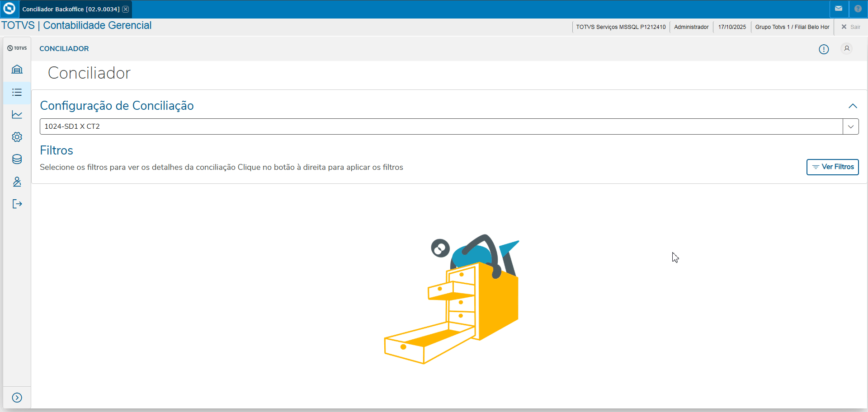Screen dimensions: 868x412
Task: Open the user edit sidebar icon
Action: 17,182
